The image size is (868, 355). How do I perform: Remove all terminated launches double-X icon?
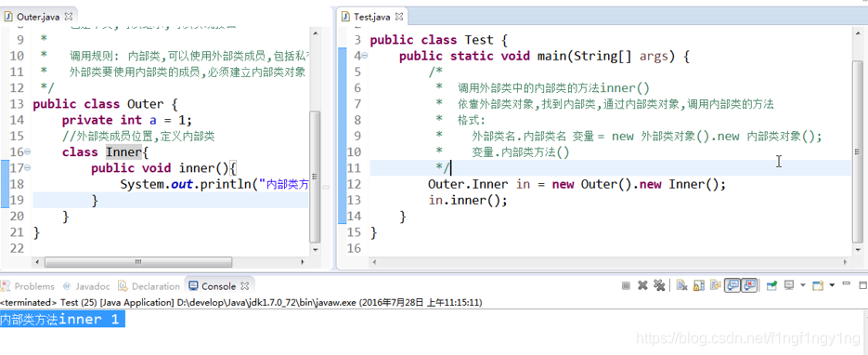659,284
